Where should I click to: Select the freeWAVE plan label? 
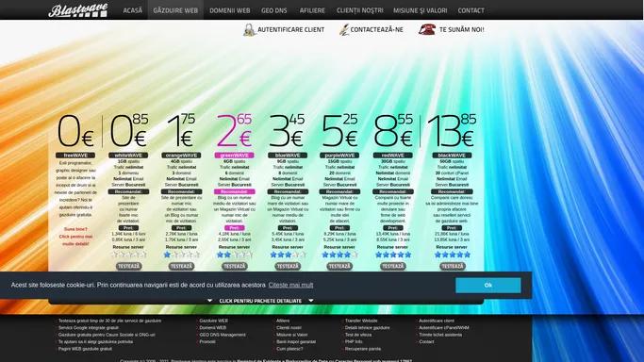point(75,156)
